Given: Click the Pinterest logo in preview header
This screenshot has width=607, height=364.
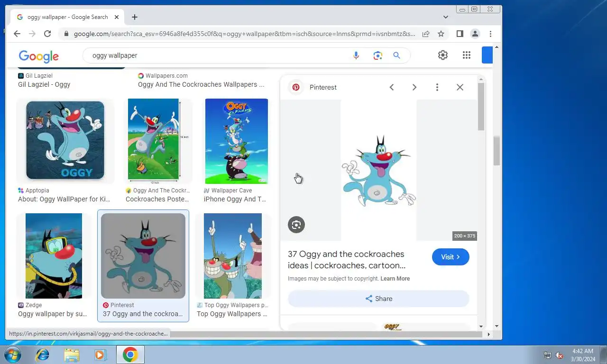Looking at the screenshot, I should tap(296, 87).
